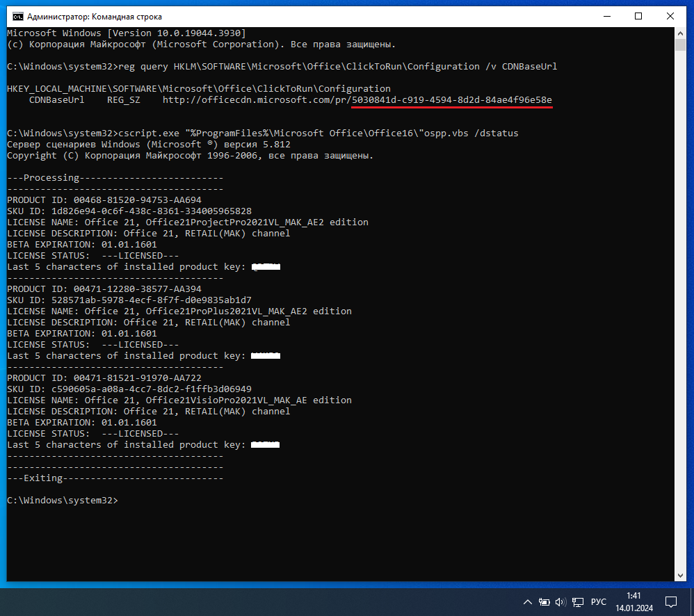Image resolution: width=694 pixels, height=616 pixels.
Task: Click the Show desktop strip on taskbar
Action: 692,602
